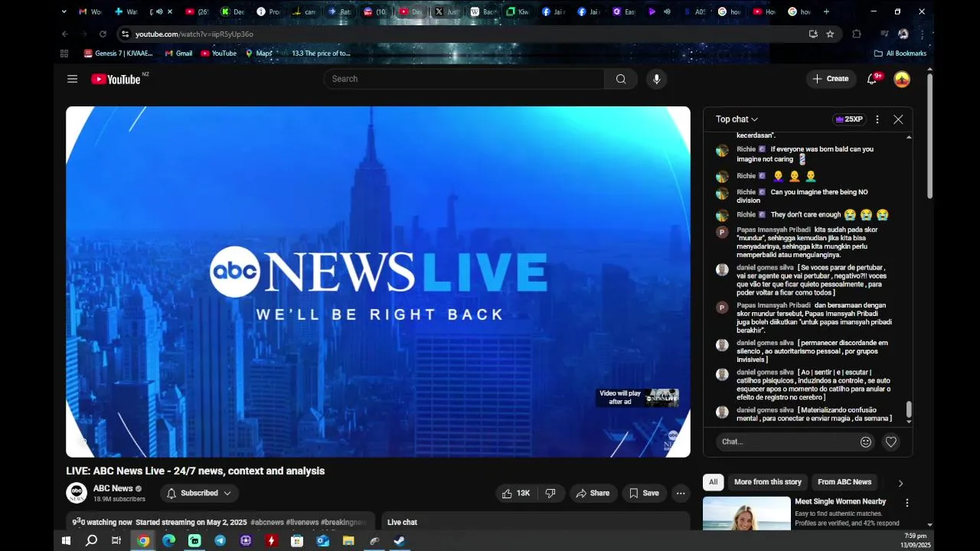Save video to a playlist
The image size is (980, 551).
click(644, 494)
